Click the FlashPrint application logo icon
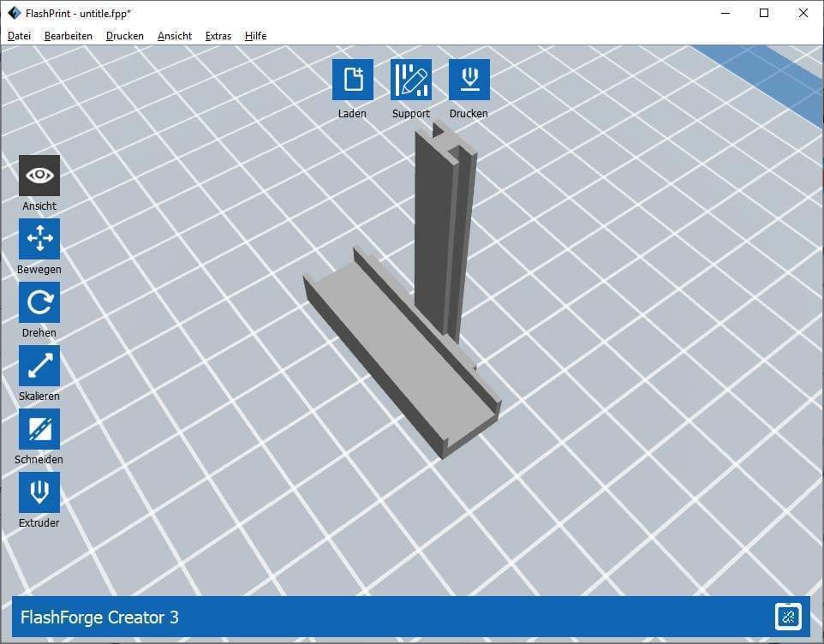Viewport: 824px width, 644px height. point(15,13)
